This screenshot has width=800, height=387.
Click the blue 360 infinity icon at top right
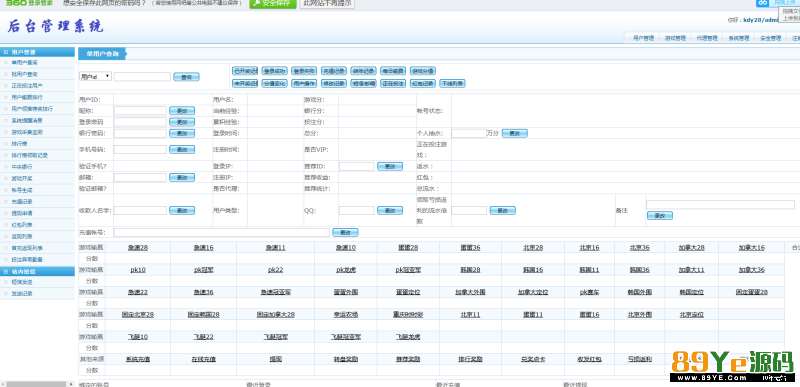click(x=763, y=3)
